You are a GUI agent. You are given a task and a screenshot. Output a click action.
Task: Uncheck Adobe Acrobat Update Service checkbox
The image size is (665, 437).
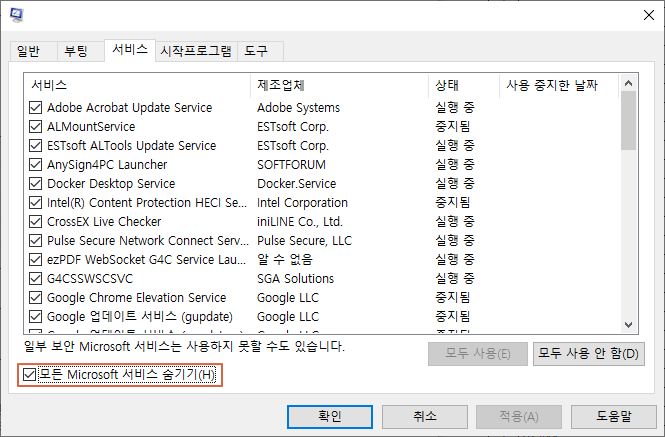pos(36,108)
